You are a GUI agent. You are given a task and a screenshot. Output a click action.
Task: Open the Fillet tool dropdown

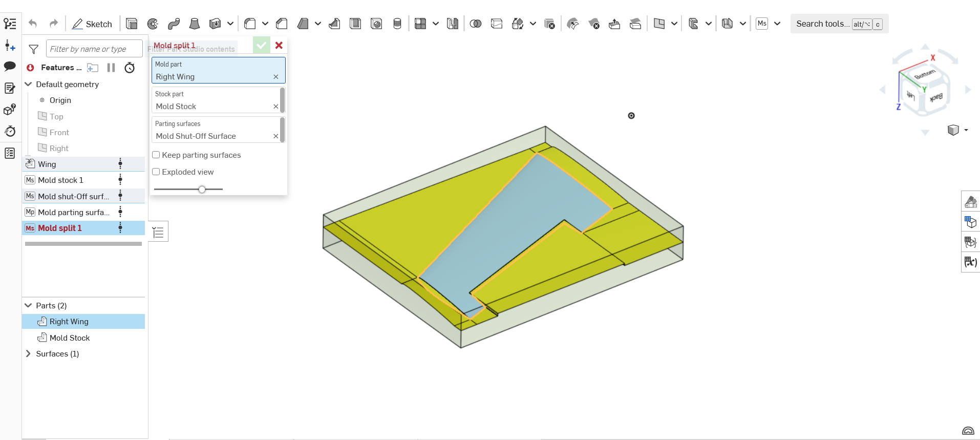click(x=265, y=24)
